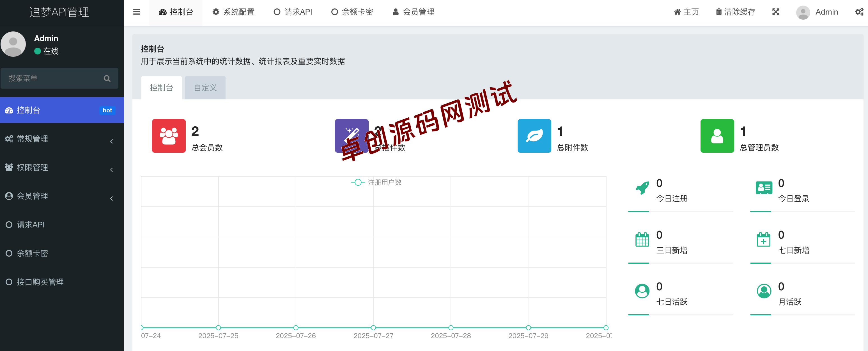The width and height of the screenshot is (868, 351).
Task: Toggle the 注册用户数 chart legend
Action: [376, 183]
